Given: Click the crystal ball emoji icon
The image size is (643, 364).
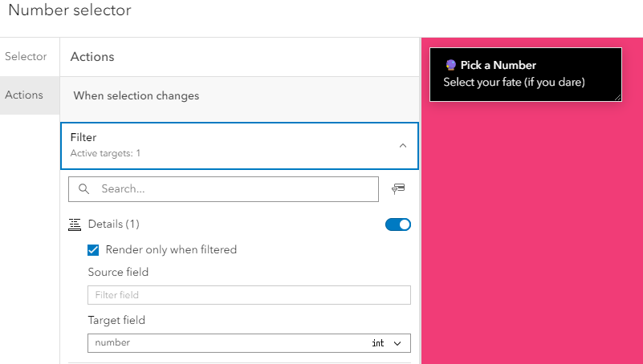Looking at the screenshot, I should click(450, 66).
